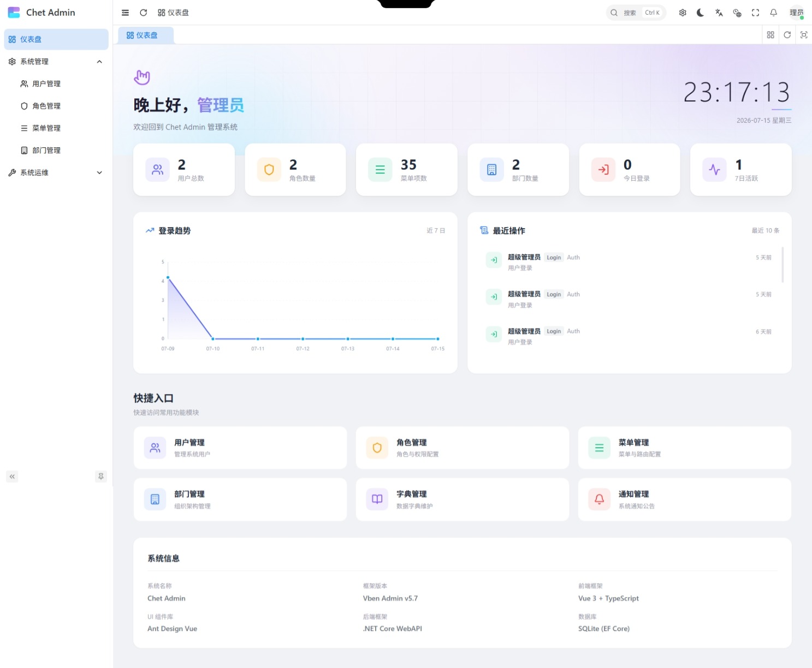Open 用户管理 in the sidebar
812x668 pixels.
coord(56,83)
